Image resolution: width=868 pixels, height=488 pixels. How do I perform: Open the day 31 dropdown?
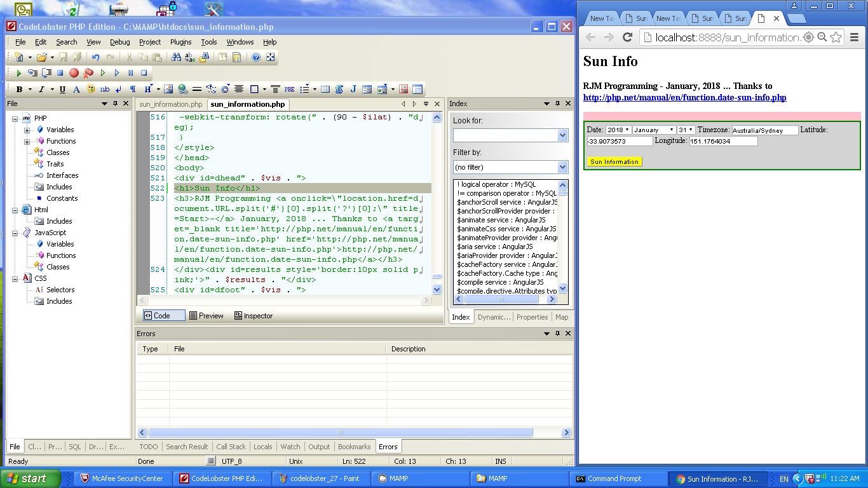(x=686, y=130)
